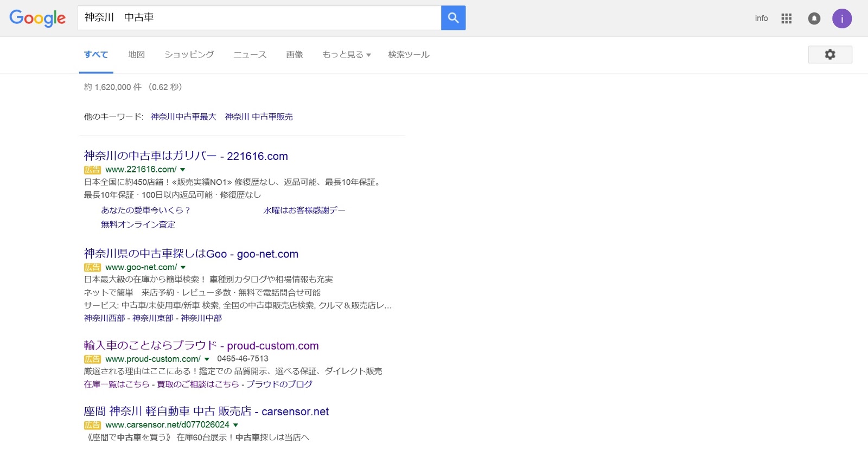Click the result count 約 1,620,000 件
This screenshot has width=868, height=450.
(113, 87)
